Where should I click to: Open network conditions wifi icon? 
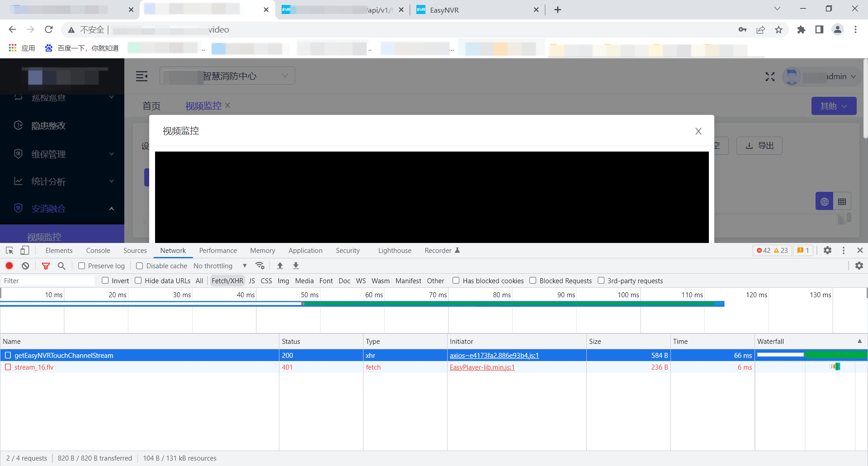coord(260,266)
